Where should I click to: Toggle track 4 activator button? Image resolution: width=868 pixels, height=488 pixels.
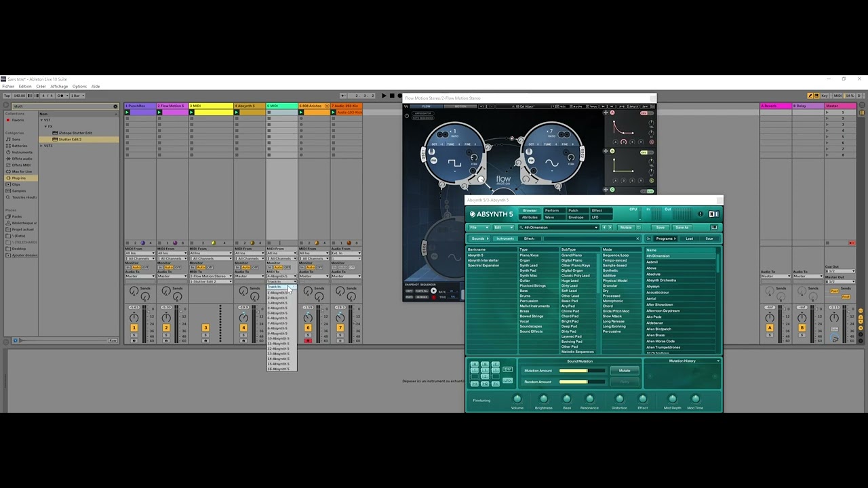pos(243,328)
